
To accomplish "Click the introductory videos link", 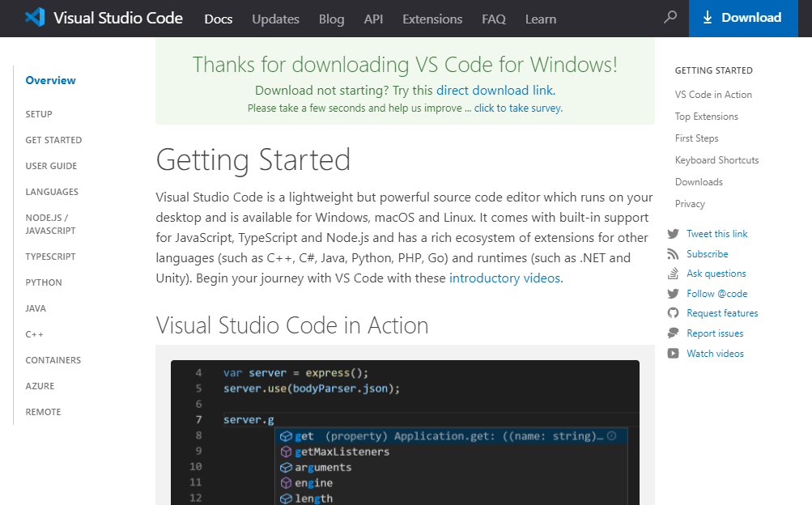I will point(504,278).
